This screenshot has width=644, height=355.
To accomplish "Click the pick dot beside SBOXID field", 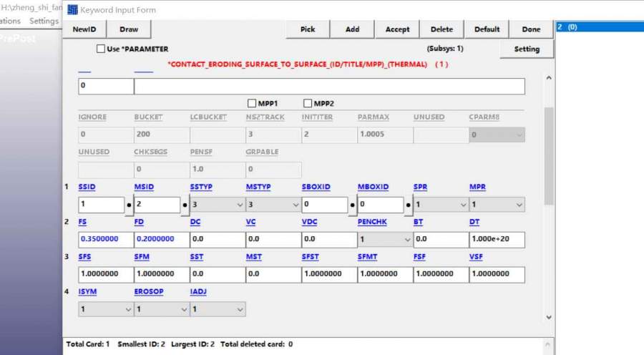I will pos(353,205).
